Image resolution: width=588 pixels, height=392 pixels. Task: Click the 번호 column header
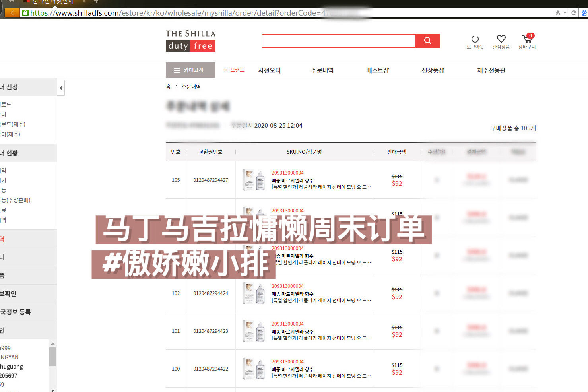pos(176,152)
